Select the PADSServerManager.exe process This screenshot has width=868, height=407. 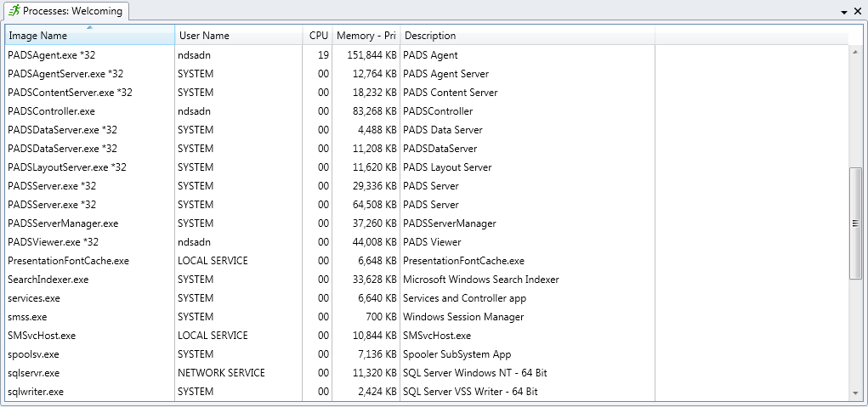(63, 223)
